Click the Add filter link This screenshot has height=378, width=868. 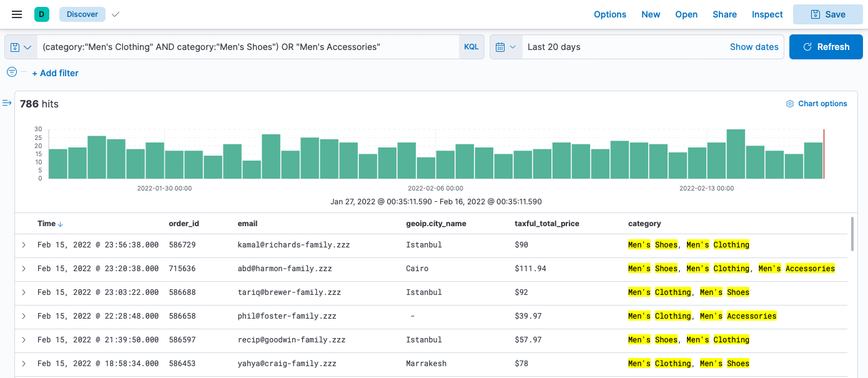(x=55, y=73)
